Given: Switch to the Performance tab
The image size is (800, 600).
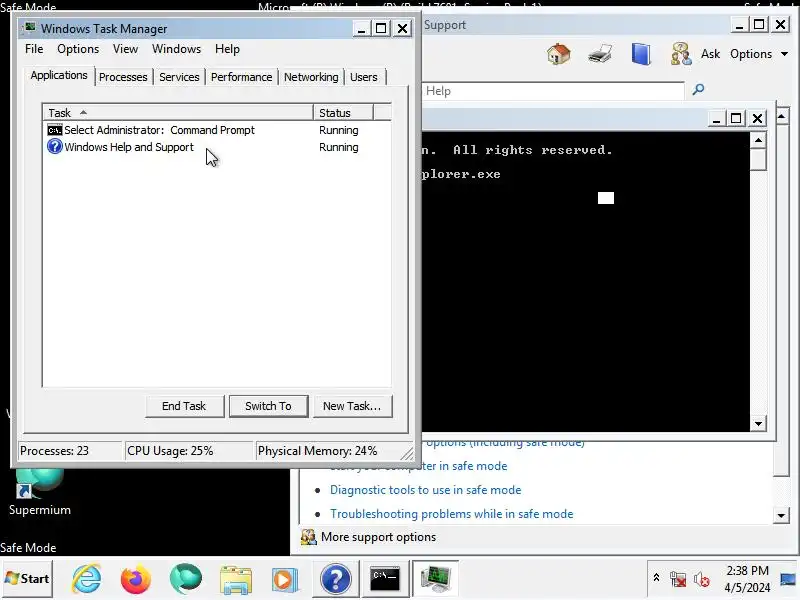Looking at the screenshot, I should [x=241, y=77].
